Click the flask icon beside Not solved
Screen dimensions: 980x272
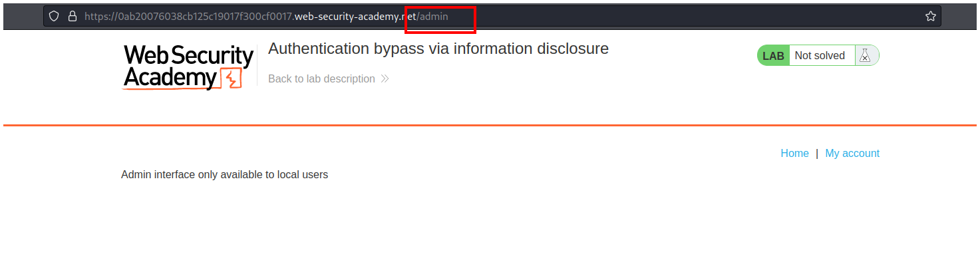pos(864,56)
